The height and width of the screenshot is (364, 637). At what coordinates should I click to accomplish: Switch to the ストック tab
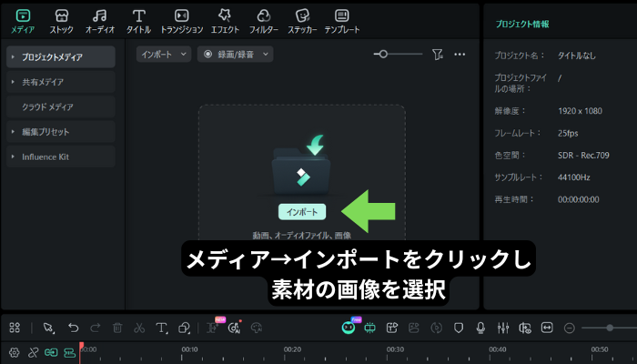pos(61,21)
